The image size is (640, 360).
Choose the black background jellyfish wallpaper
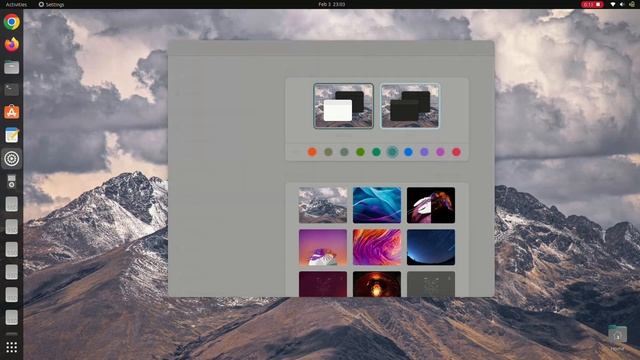[431, 205]
